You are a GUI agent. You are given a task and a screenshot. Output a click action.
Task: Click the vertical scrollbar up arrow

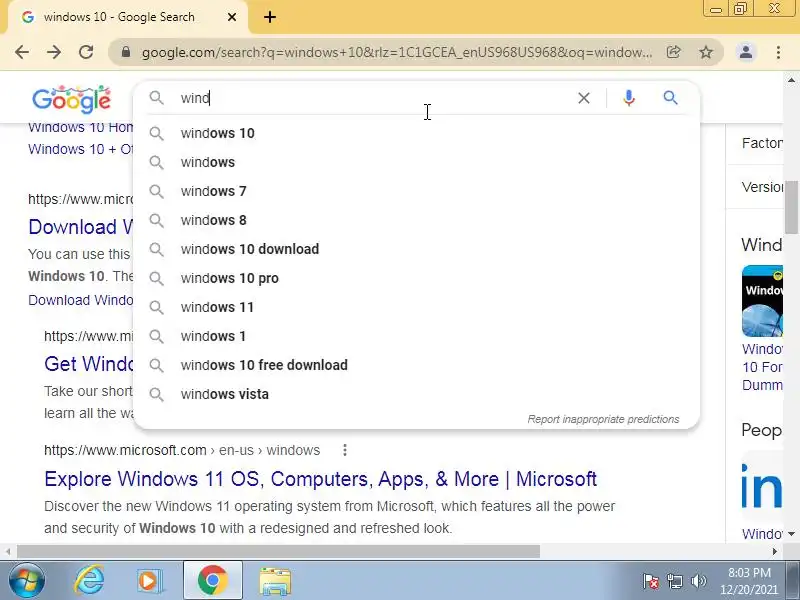tap(791, 80)
